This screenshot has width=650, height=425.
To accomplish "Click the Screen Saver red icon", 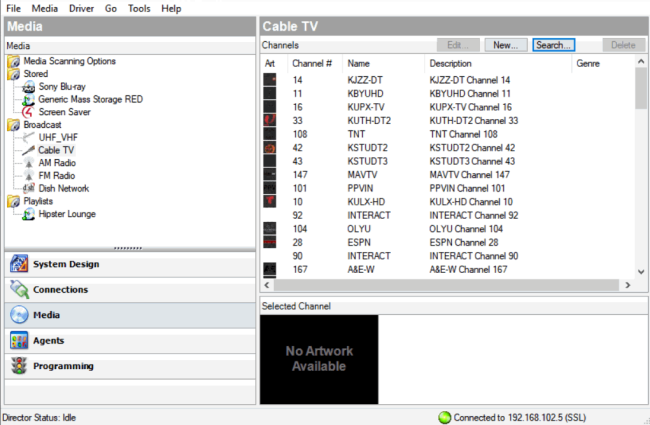I will (28, 112).
